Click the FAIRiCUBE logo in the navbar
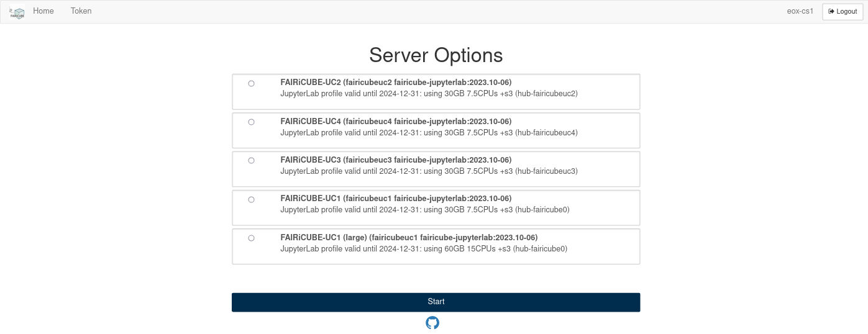868x334 pixels. tap(17, 12)
